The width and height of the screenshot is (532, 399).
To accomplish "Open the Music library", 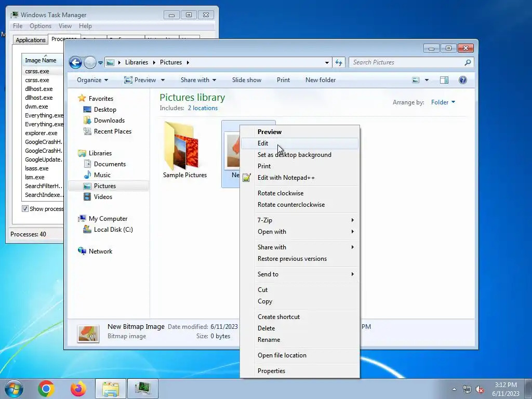I will tap(102, 175).
